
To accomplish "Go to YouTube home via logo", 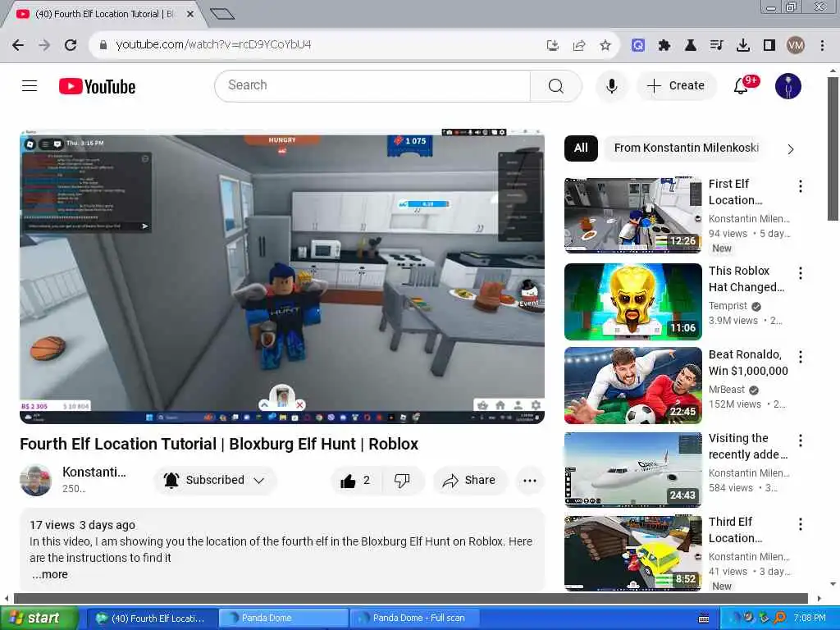I will [97, 86].
